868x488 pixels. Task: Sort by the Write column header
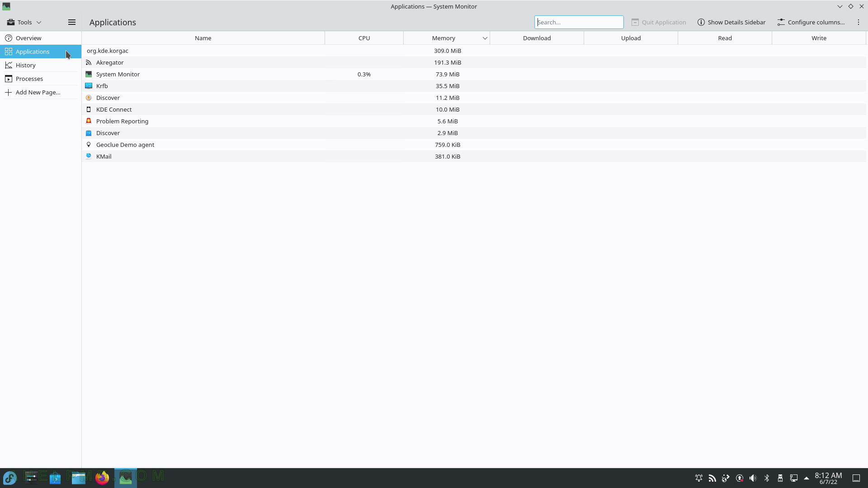819,38
